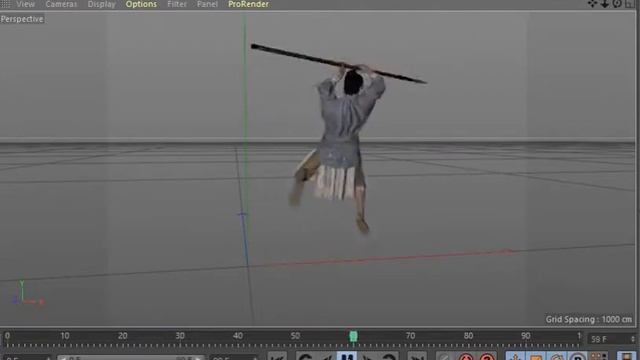Jump to frame 0 on the timeline
Screen dimensions: 640x360
pyautogui.click(x=7, y=336)
